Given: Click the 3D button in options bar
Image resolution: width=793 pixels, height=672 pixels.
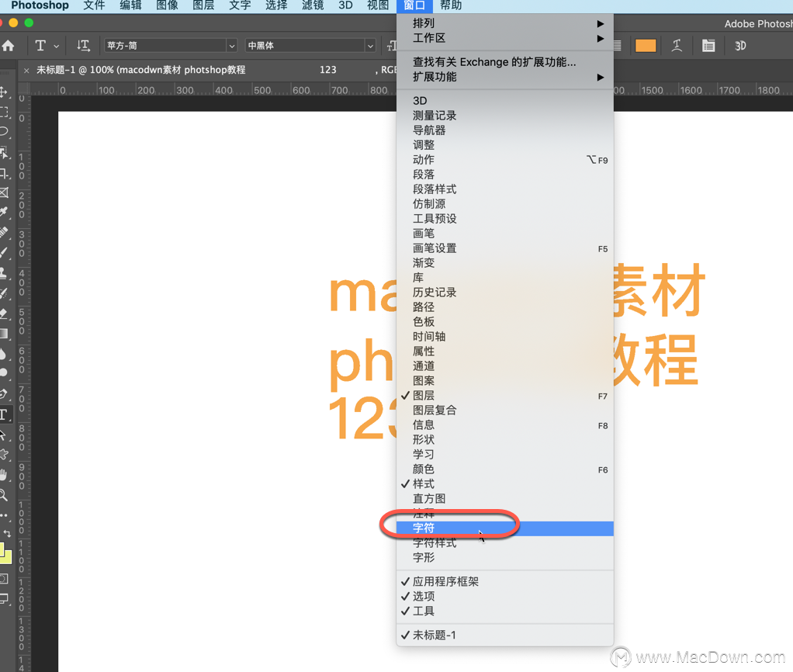Looking at the screenshot, I should click(740, 46).
